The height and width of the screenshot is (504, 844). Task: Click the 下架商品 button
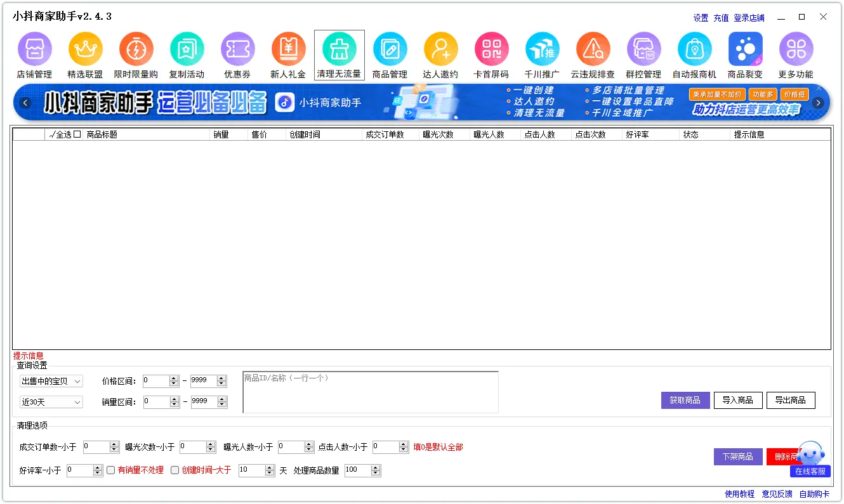737,456
